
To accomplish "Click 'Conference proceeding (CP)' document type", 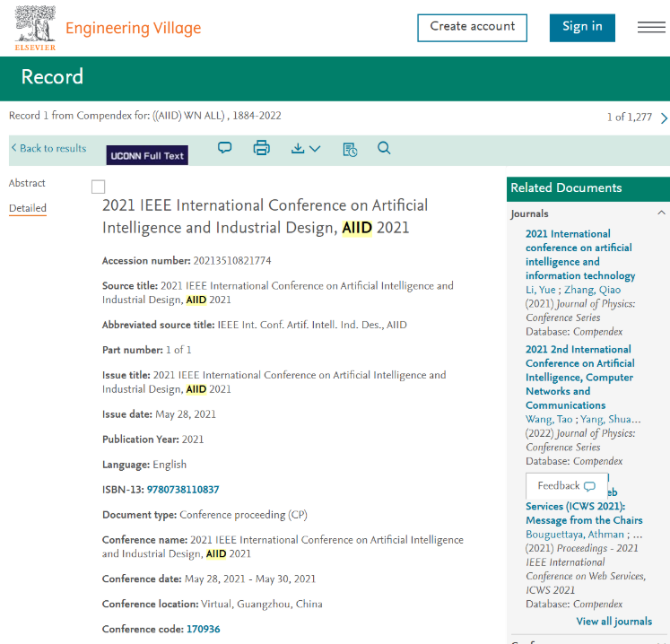I will coord(244,515).
